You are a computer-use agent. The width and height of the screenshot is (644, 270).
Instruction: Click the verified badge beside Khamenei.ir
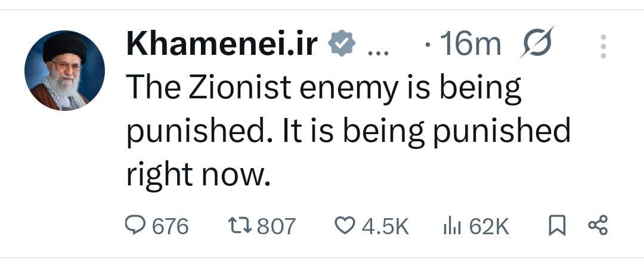coord(342,45)
